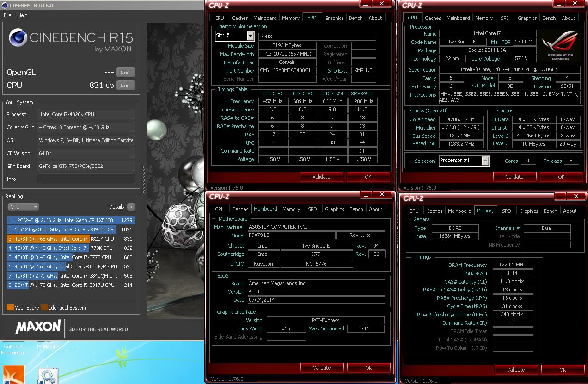Open Mainboard tab in CPU-Z CPU window
The height and width of the screenshot is (384, 588).
458,18
